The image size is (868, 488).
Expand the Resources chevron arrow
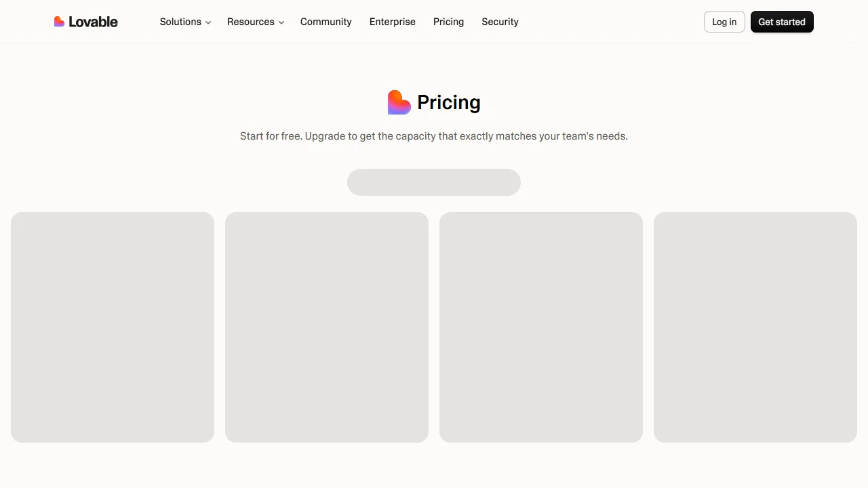pos(281,22)
